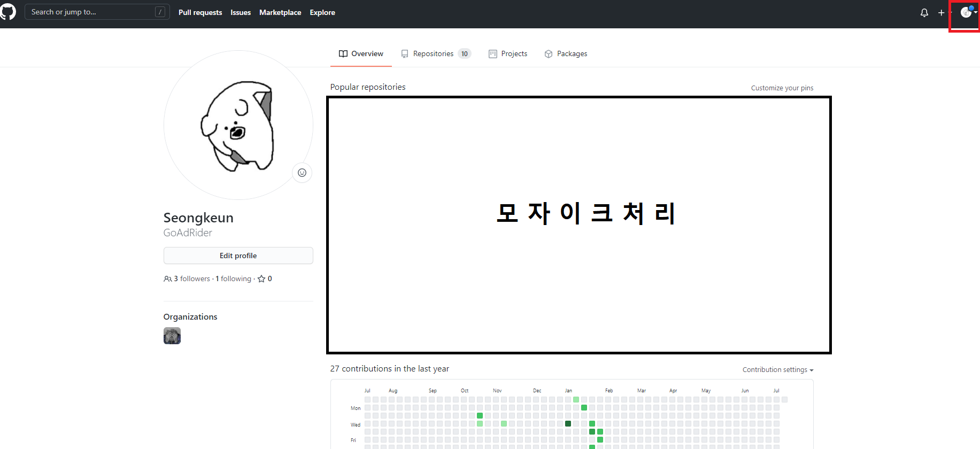Image resolution: width=980 pixels, height=449 pixels.
Task: Click the 27 contributions in the last year heading
Action: pyautogui.click(x=390, y=368)
